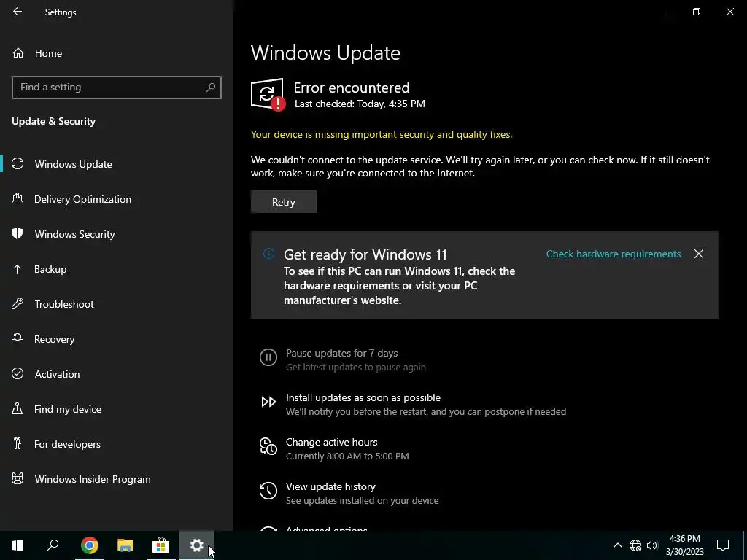Dismiss the Get ready for Windows 11 banner
This screenshot has width=747, height=560.
tap(698, 254)
